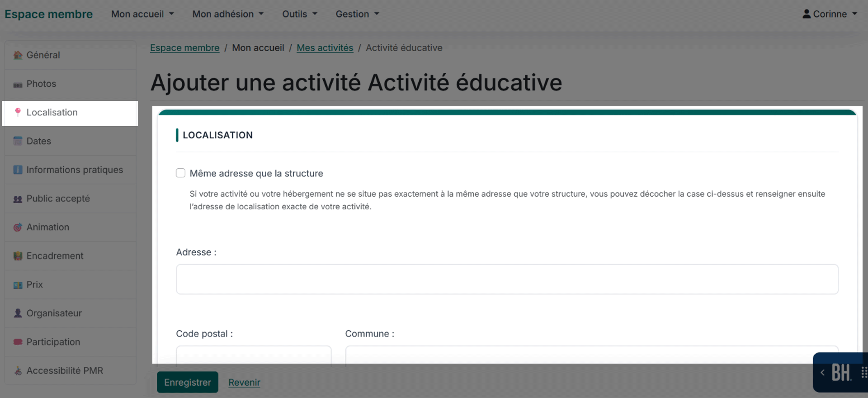Check Même adresse que la structure
The image size is (868, 398).
(180, 173)
